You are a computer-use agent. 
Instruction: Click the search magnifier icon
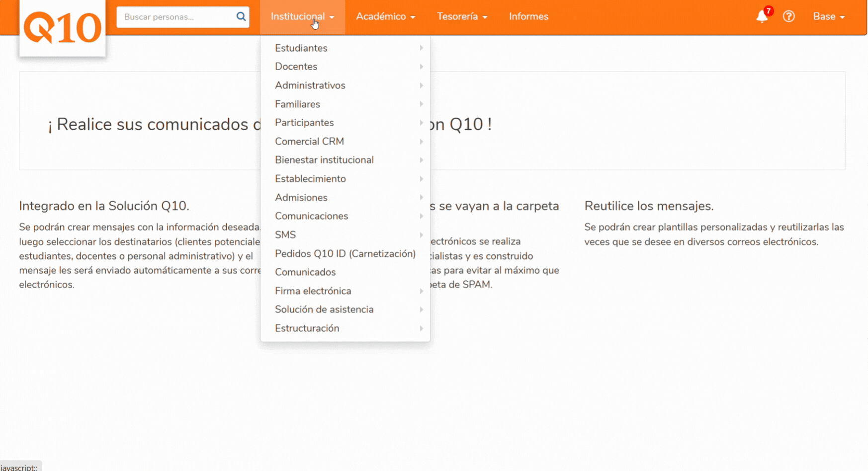tap(241, 17)
